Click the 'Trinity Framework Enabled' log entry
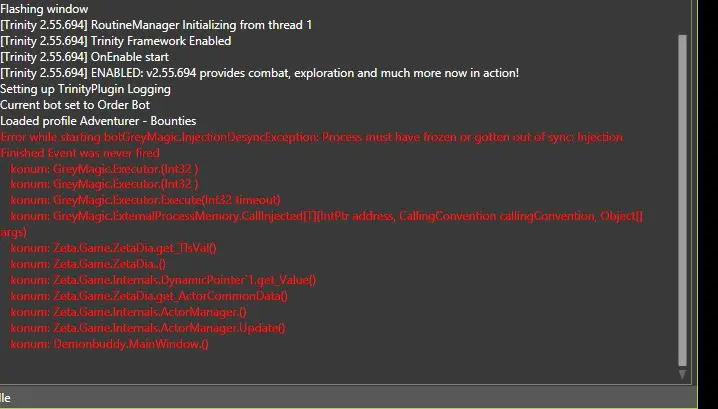This screenshot has width=718, height=409. (x=115, y=41)
